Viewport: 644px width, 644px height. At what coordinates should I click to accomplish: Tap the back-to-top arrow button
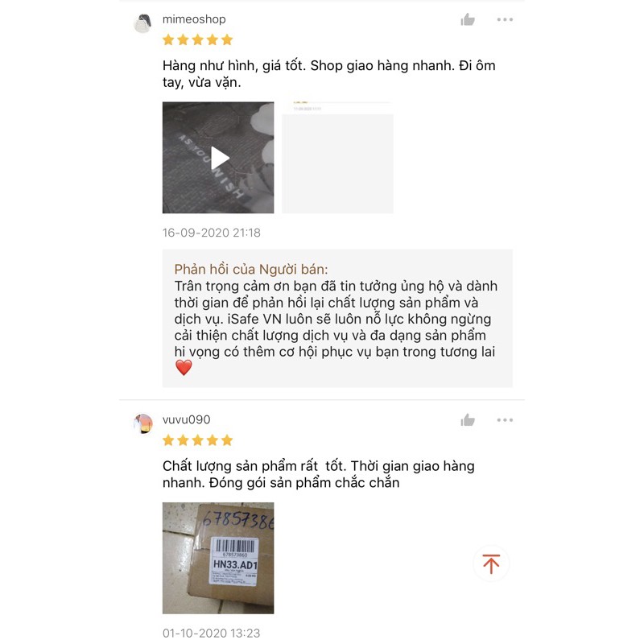click(x=491, y=563)
